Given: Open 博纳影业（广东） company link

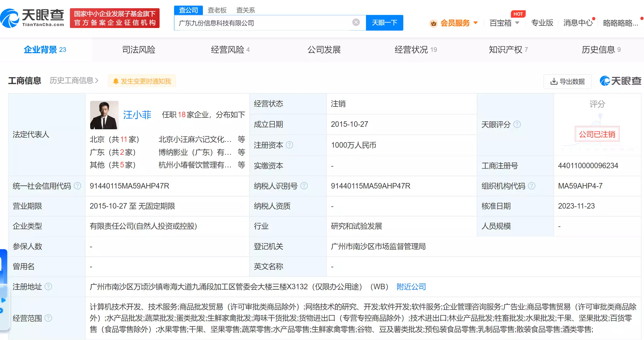Looking at the screenshot, I should 195,152.
